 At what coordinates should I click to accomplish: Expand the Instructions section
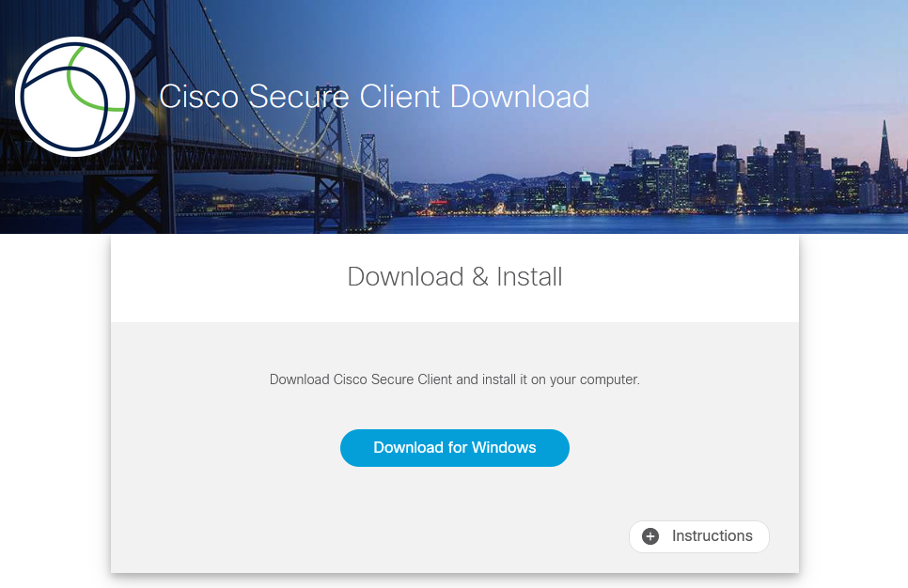click(x=699, y=536)
